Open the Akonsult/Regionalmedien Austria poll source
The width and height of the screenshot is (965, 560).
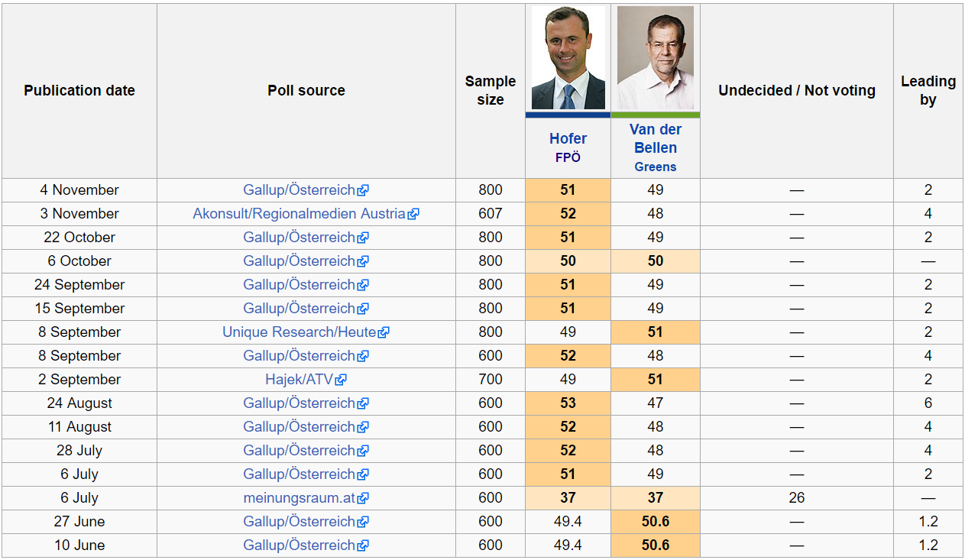pos(299,214)
